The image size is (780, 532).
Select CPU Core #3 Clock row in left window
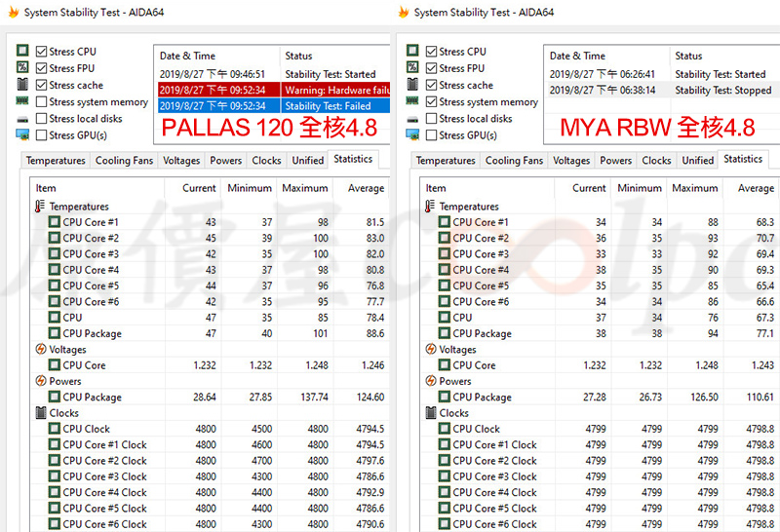pos(210,476)
